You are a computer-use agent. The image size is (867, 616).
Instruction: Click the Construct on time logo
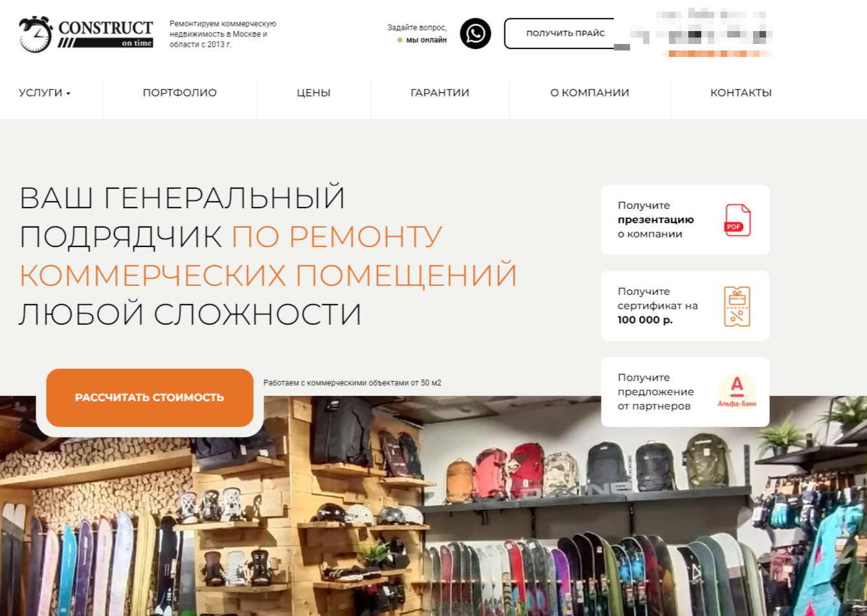[x=86, y=34]
